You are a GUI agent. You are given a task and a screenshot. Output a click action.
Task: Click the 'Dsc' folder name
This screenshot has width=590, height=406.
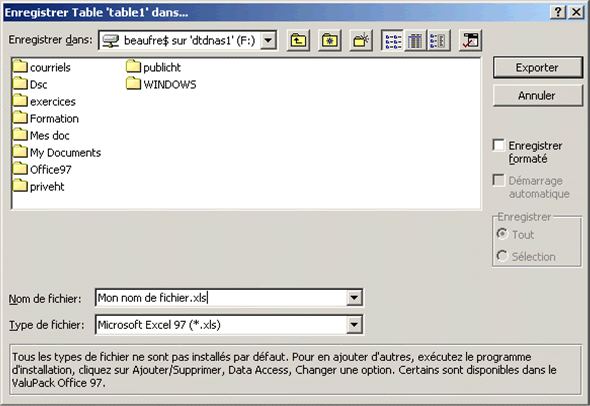pos(38,84)
